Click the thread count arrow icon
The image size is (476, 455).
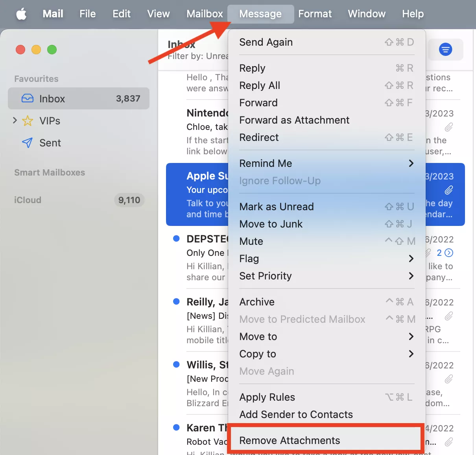[449, 253]
